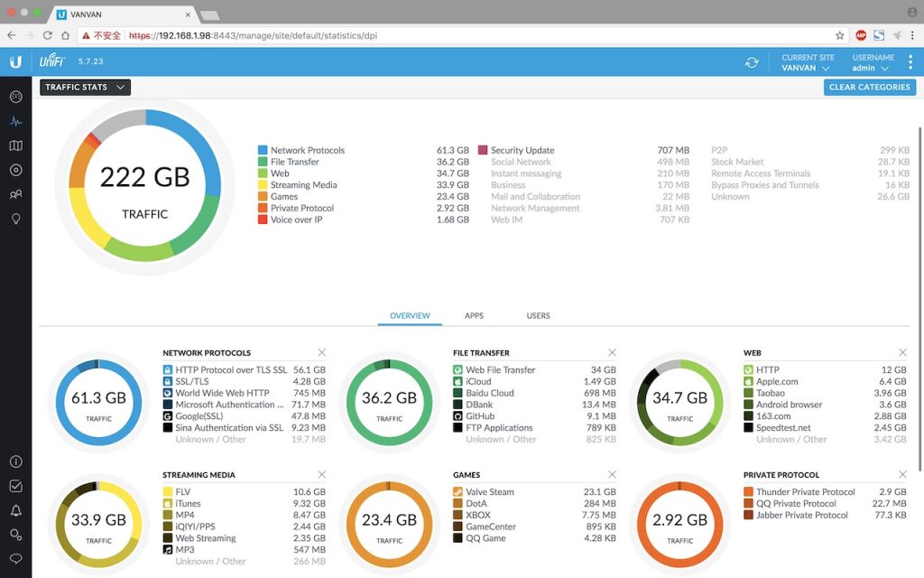Viewport: 924px width, 578px height.
Task: Open the Statistics pulse icon in sidebar
Action: (16, 122)
